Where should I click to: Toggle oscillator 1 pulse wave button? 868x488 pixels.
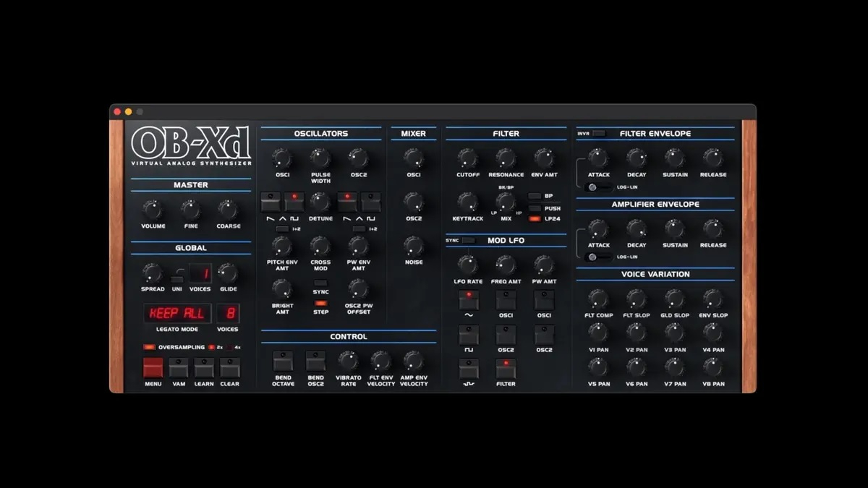pyautogui.click(x=294, y=202)
